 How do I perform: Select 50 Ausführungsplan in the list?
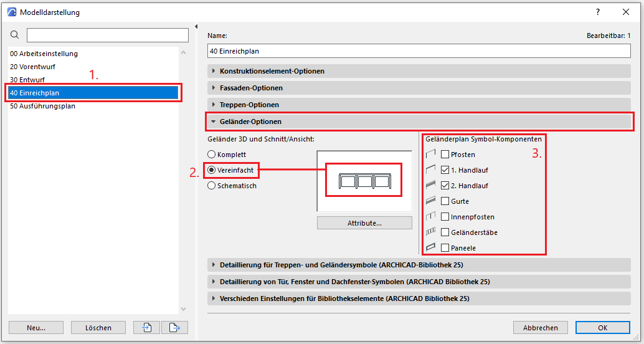[x=42, y=106]
